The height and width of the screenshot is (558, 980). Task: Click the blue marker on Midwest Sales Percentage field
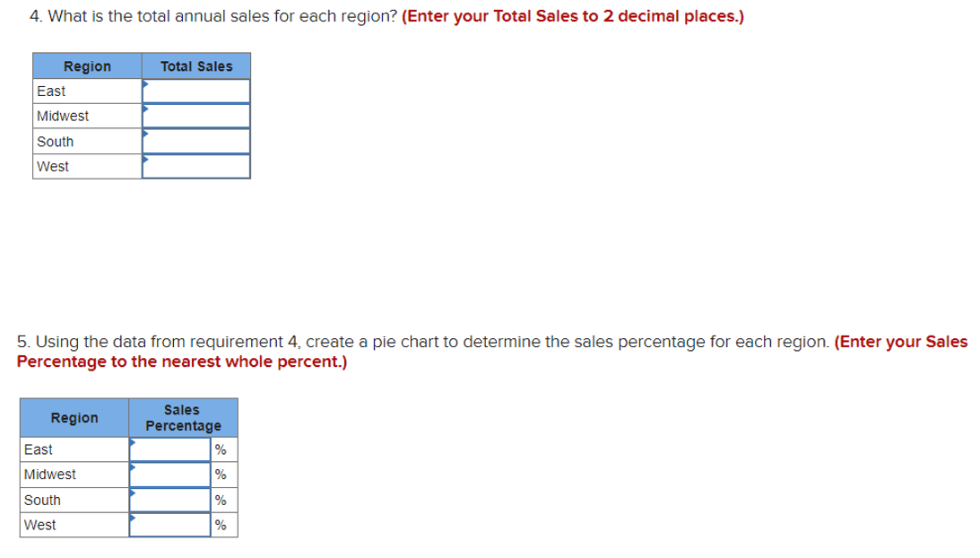[133, 468]
